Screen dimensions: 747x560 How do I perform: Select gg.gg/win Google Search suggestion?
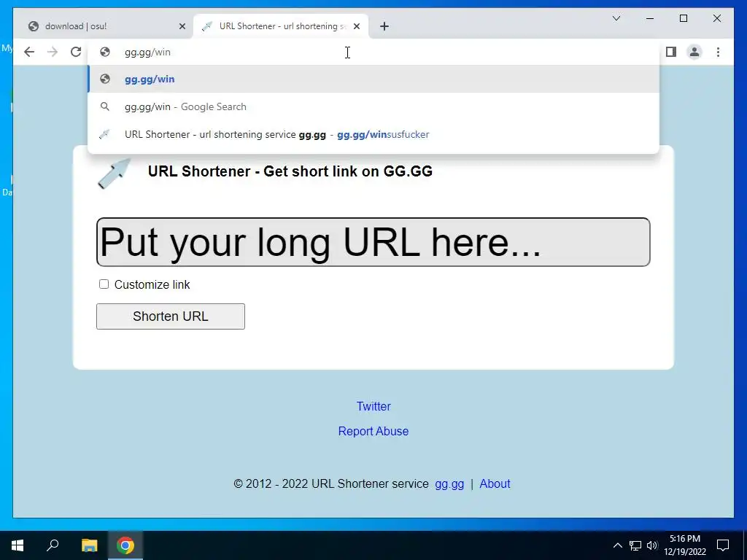373,106
